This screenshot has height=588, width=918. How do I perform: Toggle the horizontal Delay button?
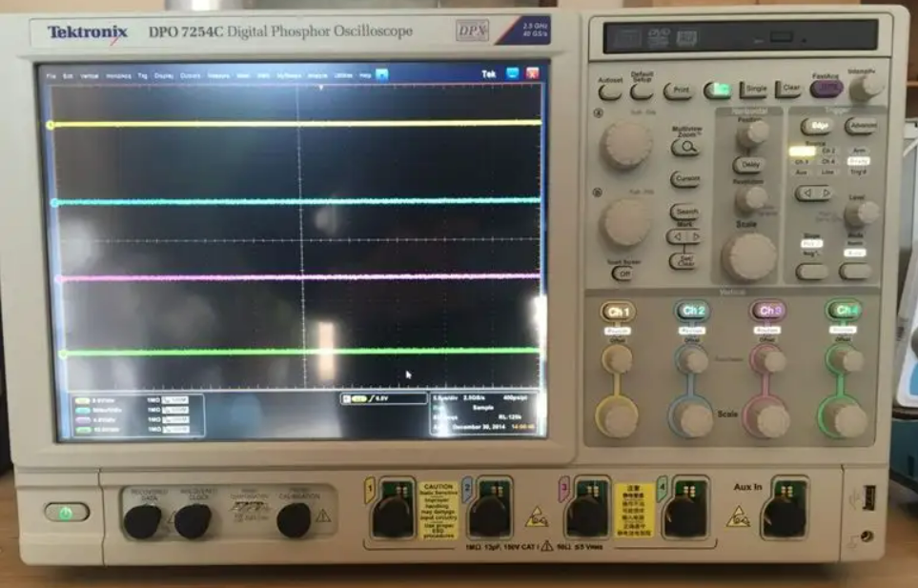pyautogui.click(x=749, y=165)
